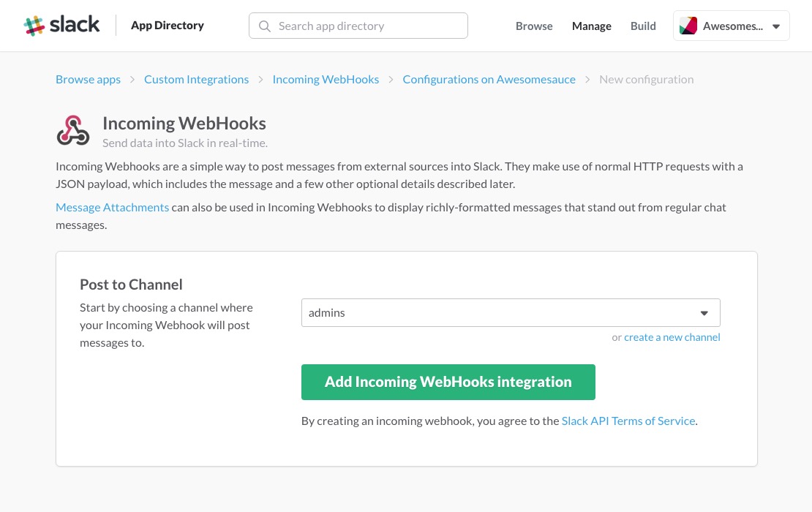Click the Slack logo
Viewport: 812px width, 512px height.
(x=61, y=26)
